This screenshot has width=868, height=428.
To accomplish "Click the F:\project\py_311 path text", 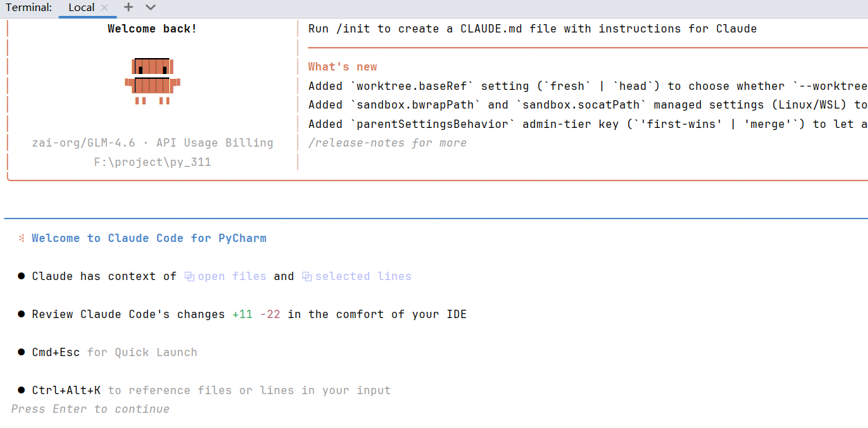I will (153, 162).
